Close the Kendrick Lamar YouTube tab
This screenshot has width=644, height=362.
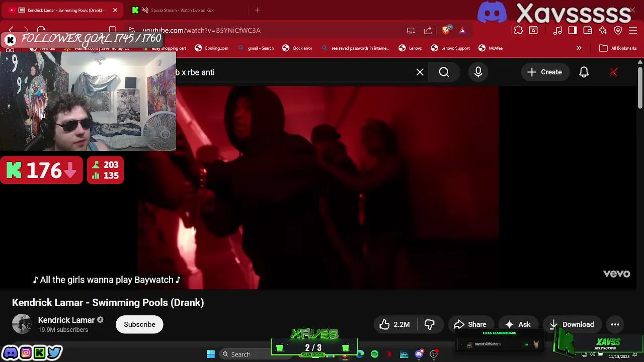115,10
